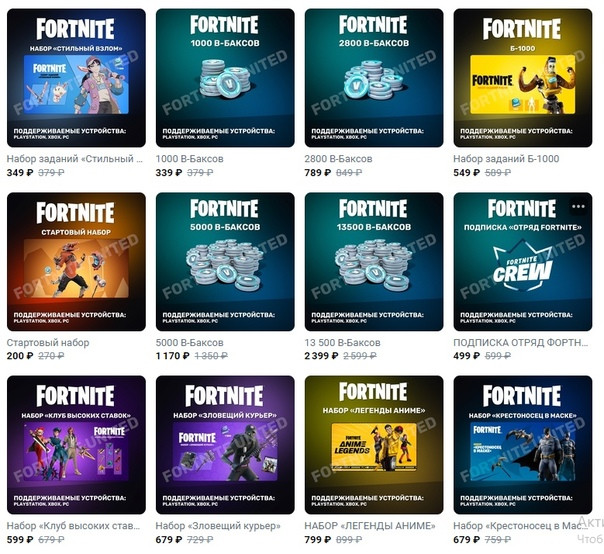The width and height of the screenshot is (604, 554).
Task: Click the '5000 В-Баксов' title link
Action: (190, 342)
